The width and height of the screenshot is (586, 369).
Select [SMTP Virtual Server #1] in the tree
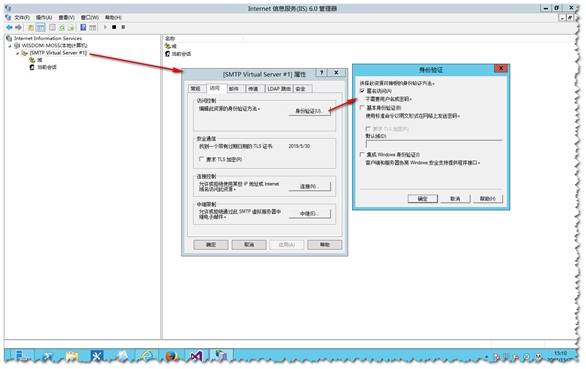[x=58, y=53]
